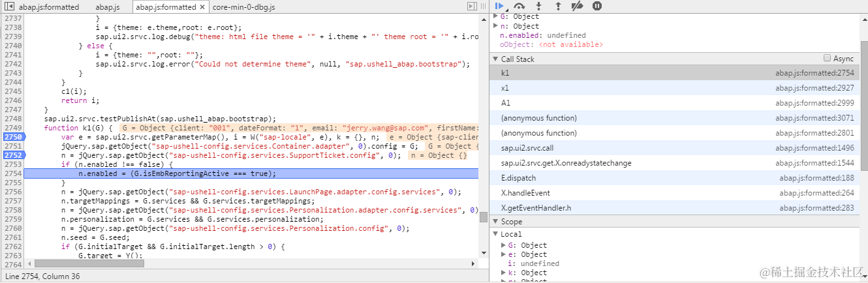The width and height of the screenshot is (868, 283).
Task: Remove breakpoint on line 2752
Action: 13,155
